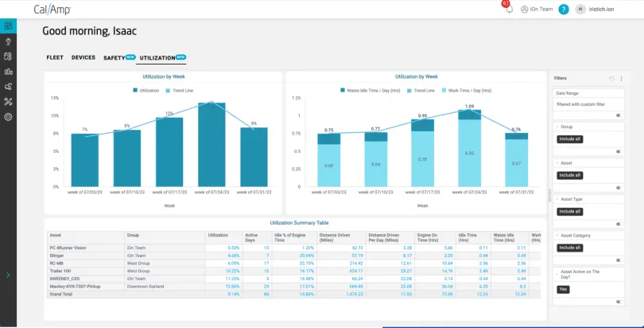This screenshot has width=644, height=328.
Task: Open the calendar schedule sidebar icon
Action: pyautogui.click(x=8, y=57)
